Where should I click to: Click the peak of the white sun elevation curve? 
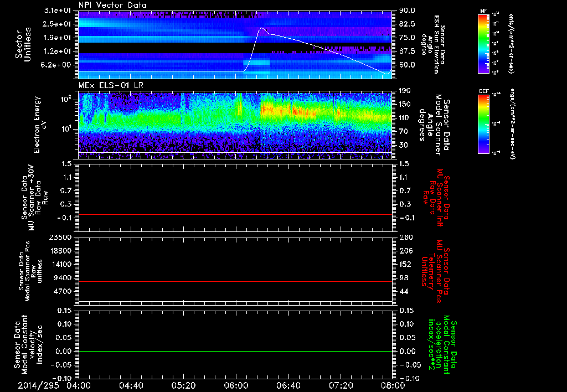261,27
